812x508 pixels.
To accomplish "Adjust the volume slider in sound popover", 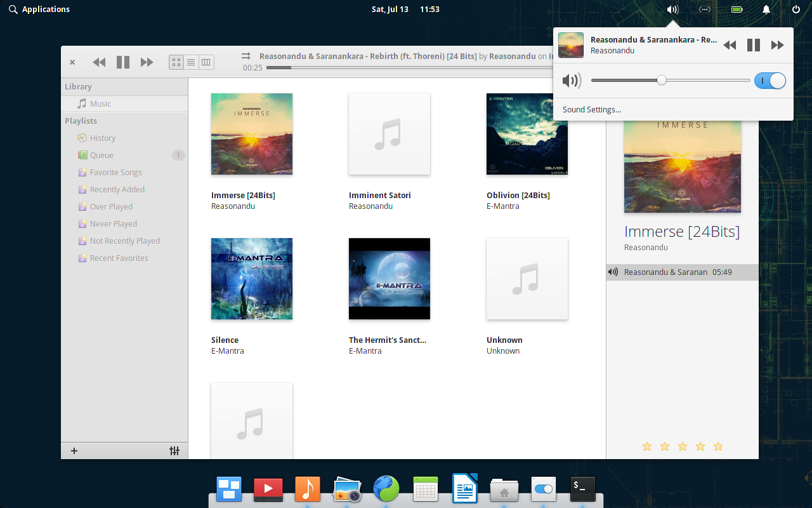I will pyautogui.click(x=662, y=81).
